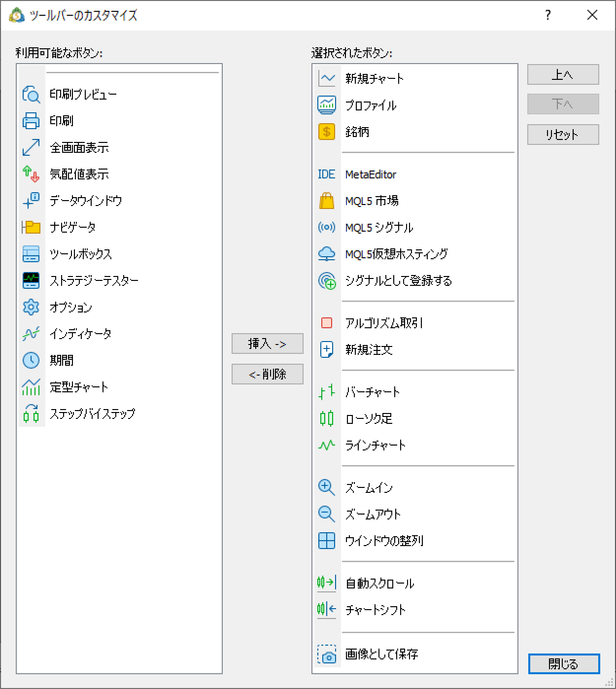This screenshot has height=689, width=616.
Task: Move item up with 上へ button
Action: 563,74
